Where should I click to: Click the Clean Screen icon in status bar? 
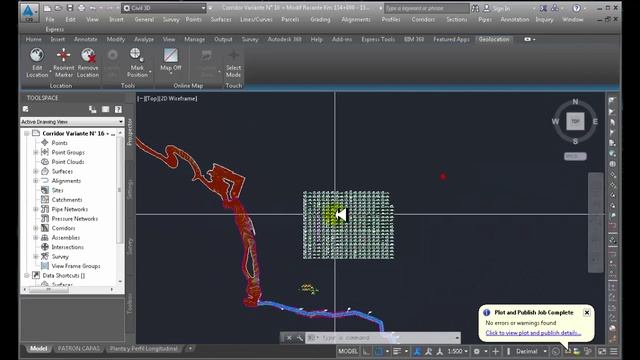coord(602,351)
